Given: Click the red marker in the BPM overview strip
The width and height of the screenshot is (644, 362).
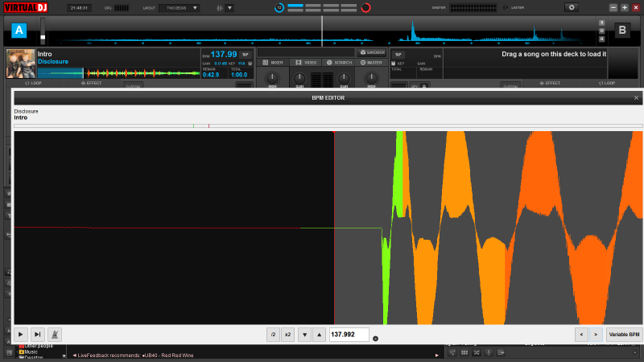Looking at the screenshot, I should click(208, 125).
